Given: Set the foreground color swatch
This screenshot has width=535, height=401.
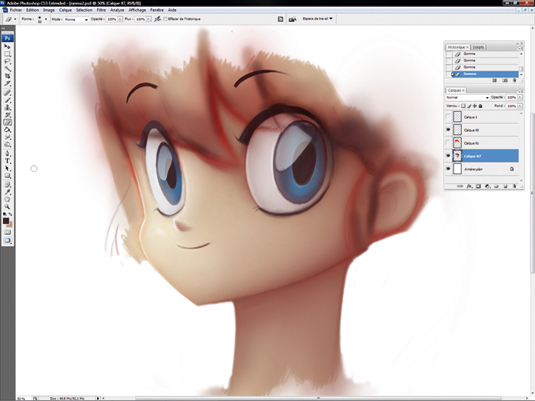Looking at the screenshot, I should pos(6,221).
